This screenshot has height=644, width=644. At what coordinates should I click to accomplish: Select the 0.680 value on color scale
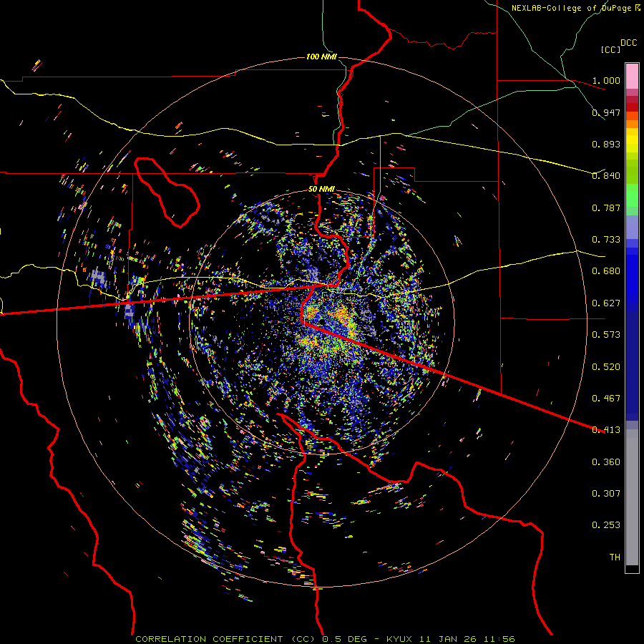pyautogui.click(x=606, y=271)
